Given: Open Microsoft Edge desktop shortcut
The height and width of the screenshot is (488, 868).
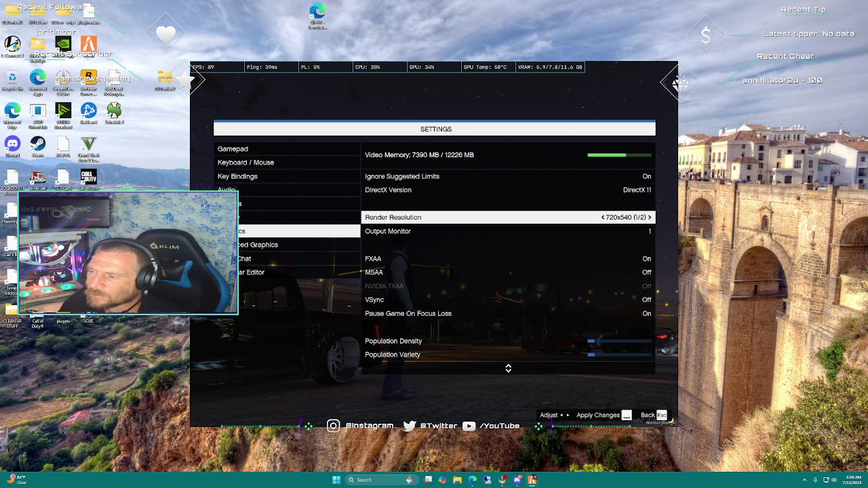Looking at the screenshot, I should [x=12, y=114].
